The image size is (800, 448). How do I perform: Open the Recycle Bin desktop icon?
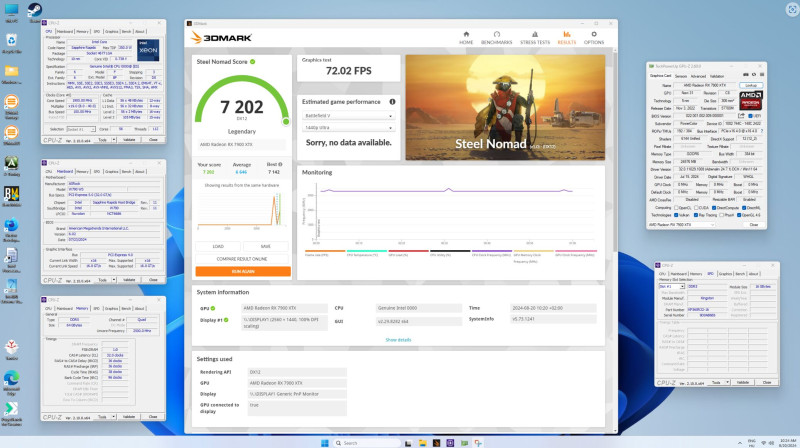11,41
